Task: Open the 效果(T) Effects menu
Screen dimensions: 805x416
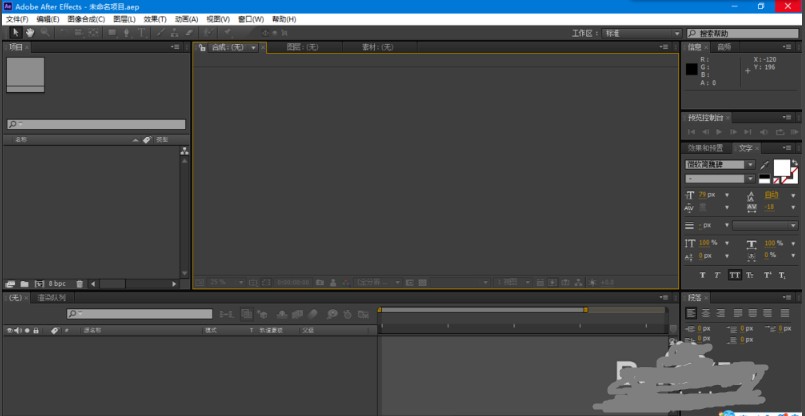Action: (x=154, y=19)
